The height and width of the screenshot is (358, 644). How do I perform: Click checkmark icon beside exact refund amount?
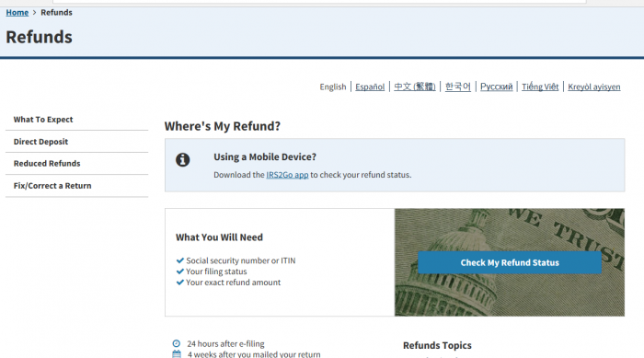click(180, 283)
